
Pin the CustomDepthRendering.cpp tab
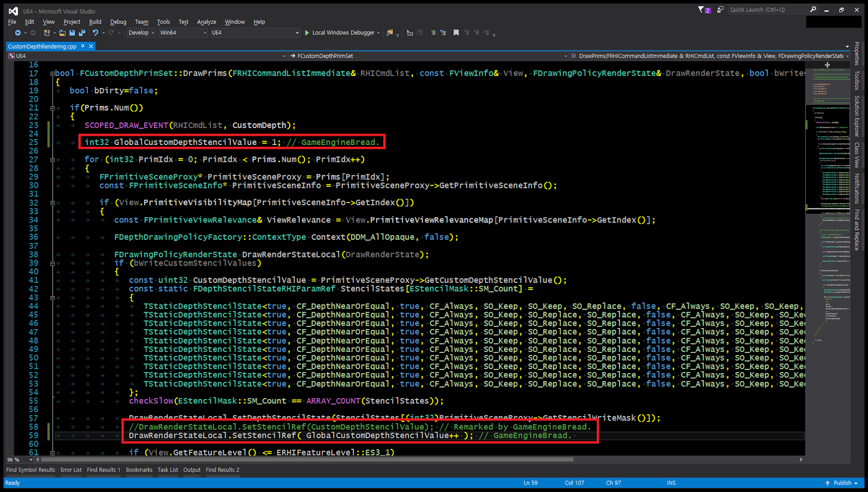[82, 47]
